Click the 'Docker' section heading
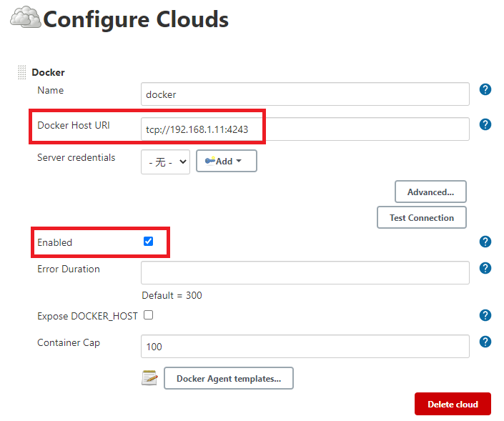 48,72
